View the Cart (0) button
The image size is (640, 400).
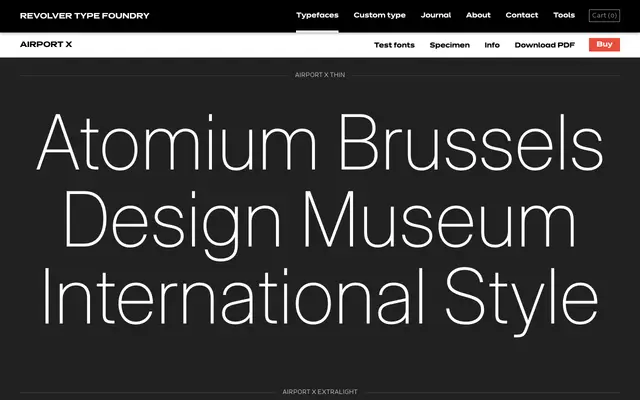tap(604, 16)
